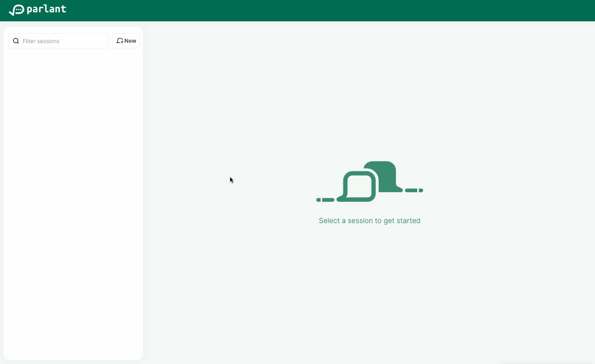595x364 pixels.
Task: Click the 'New' text label
Action: tap(130, 41)
